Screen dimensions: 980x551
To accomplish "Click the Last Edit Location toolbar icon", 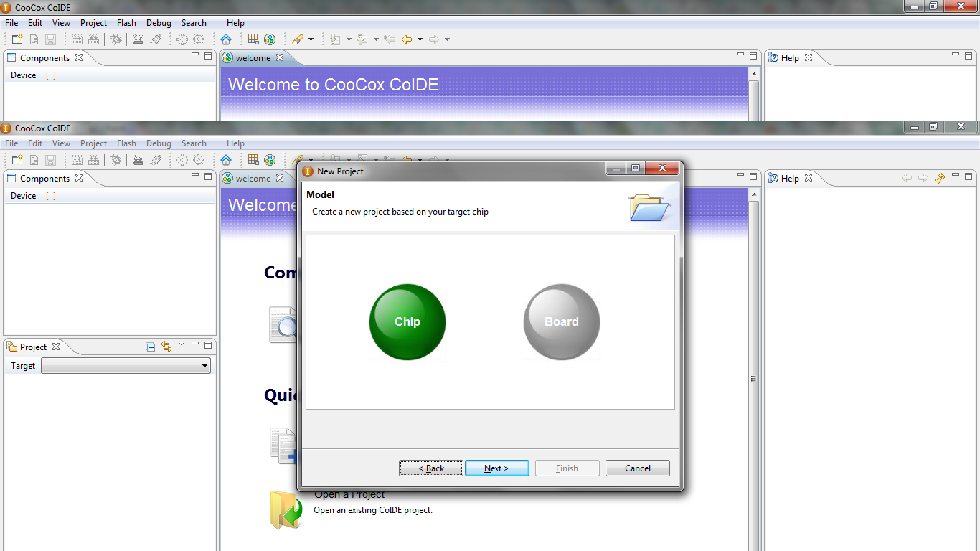I will pyautogui.click(x=390, y=39).
